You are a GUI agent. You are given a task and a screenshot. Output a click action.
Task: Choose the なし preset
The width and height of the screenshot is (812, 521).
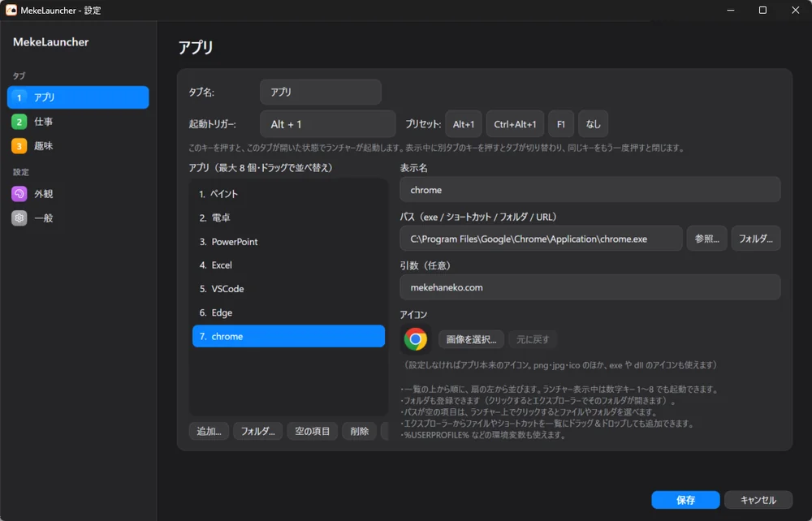593,124
